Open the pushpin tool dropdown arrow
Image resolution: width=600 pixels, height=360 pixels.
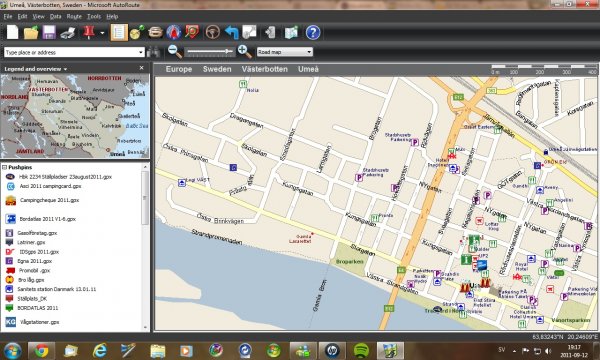click(x=102, y=33)
